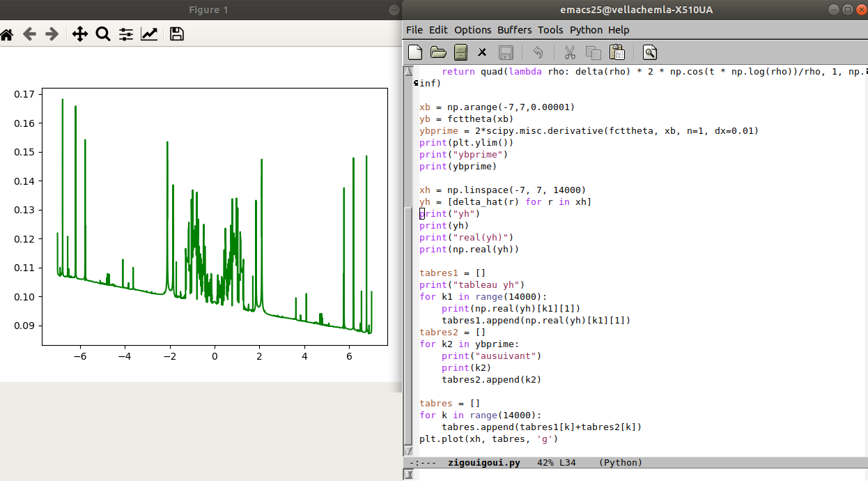Go back to previous plot view

tap(29, 34)
